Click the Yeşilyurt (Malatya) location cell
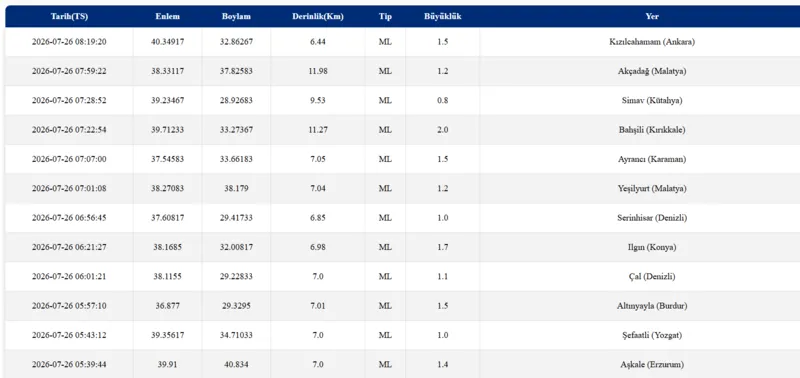The image size is (800, 378). click(652, 189)
